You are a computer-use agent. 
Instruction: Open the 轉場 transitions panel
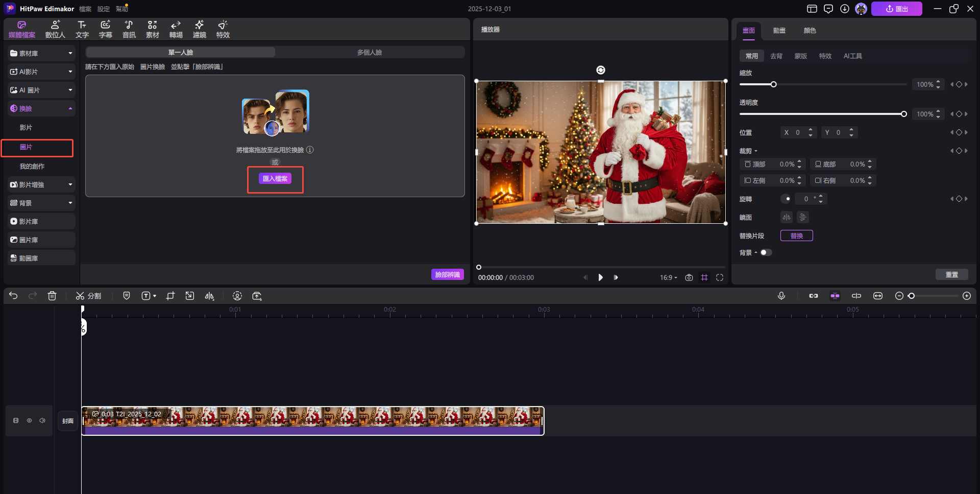[176, 29]
